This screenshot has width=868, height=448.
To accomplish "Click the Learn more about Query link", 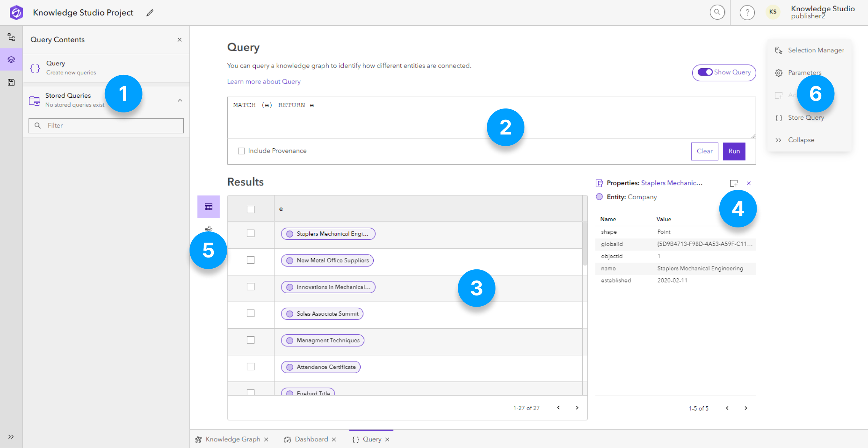I will click(x=263, y=81).
